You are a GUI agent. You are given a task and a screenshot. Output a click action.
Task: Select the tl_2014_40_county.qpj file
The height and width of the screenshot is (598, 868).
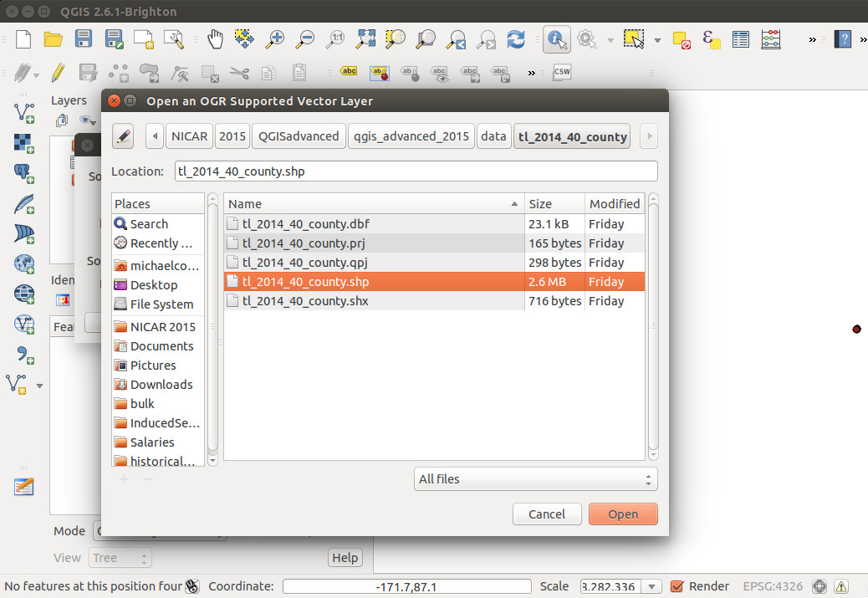tap(434, 263)
